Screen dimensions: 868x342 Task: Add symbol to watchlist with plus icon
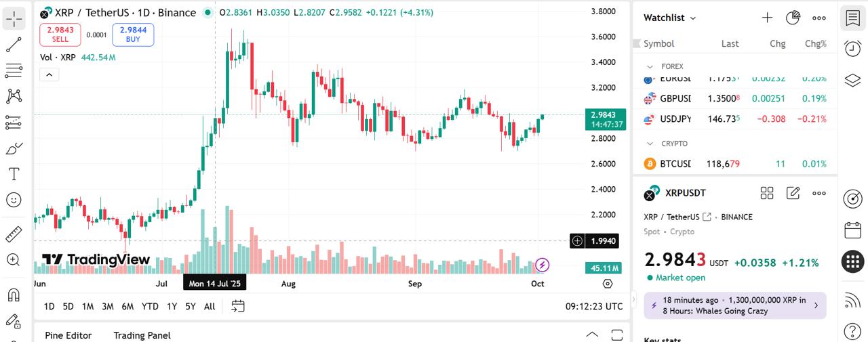[x=767, y=18]
